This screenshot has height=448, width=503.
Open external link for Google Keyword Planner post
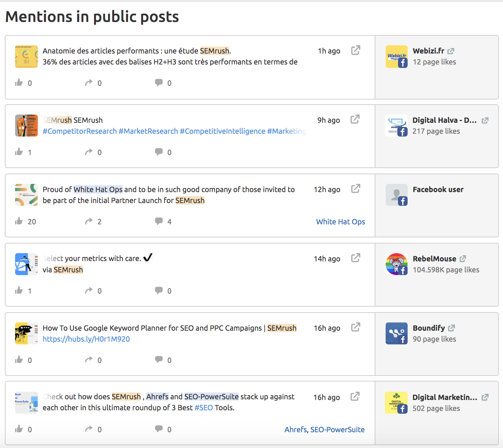point(356,327)
